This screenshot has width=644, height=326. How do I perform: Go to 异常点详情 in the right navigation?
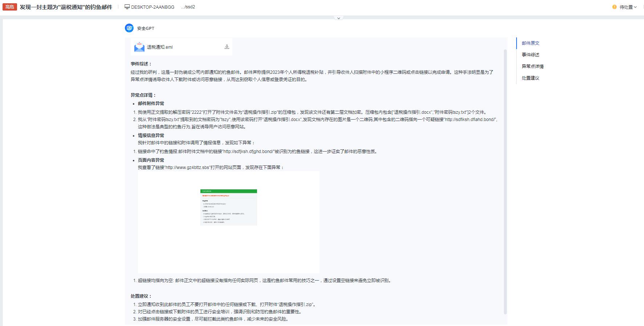tap(533, 66)
